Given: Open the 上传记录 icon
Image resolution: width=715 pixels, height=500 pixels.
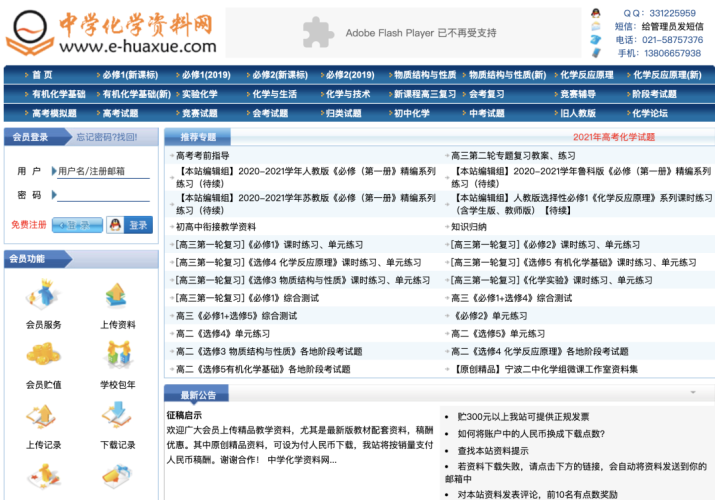Looking at the screenshot, I should click(44, 417).
